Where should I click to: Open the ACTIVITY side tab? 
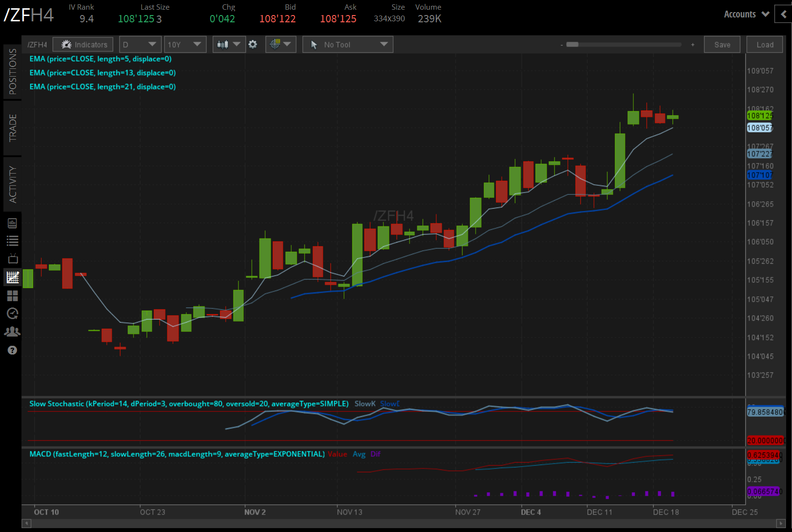tap(12, 184)
